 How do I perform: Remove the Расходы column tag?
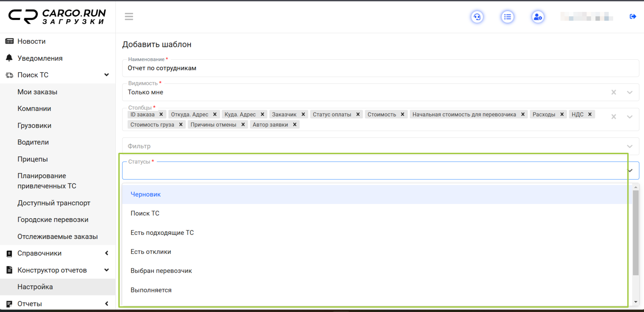(562, 114)
